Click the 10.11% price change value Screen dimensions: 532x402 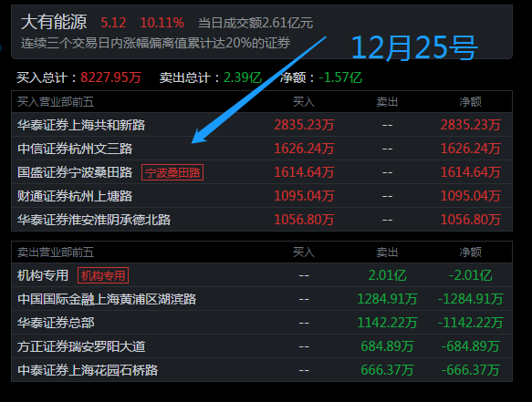(162, 23)
